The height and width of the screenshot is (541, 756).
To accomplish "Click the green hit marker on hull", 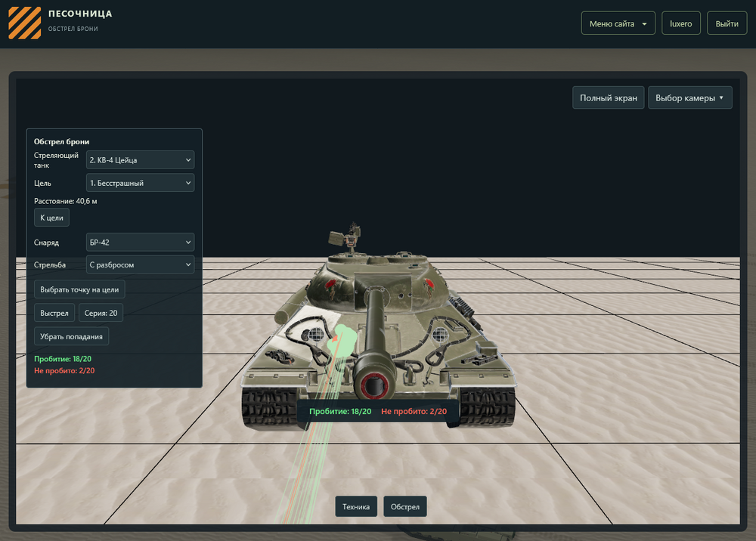I will click(x=342, y=341).
